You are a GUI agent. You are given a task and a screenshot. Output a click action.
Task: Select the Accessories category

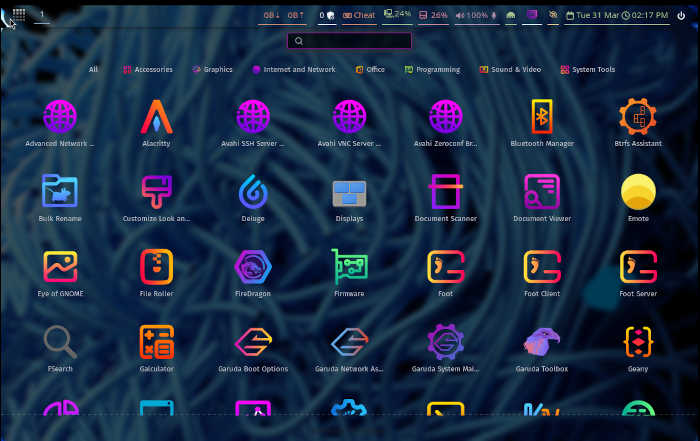tap(148, 70)
